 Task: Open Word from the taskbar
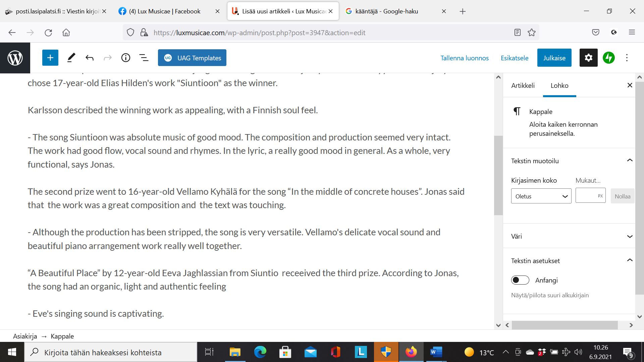(436, 352)
